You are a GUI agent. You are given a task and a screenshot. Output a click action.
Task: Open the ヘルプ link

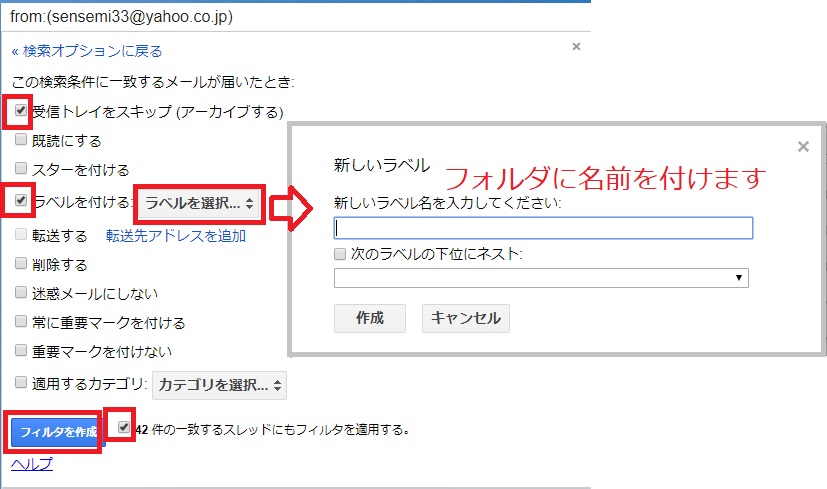(32, 464)
